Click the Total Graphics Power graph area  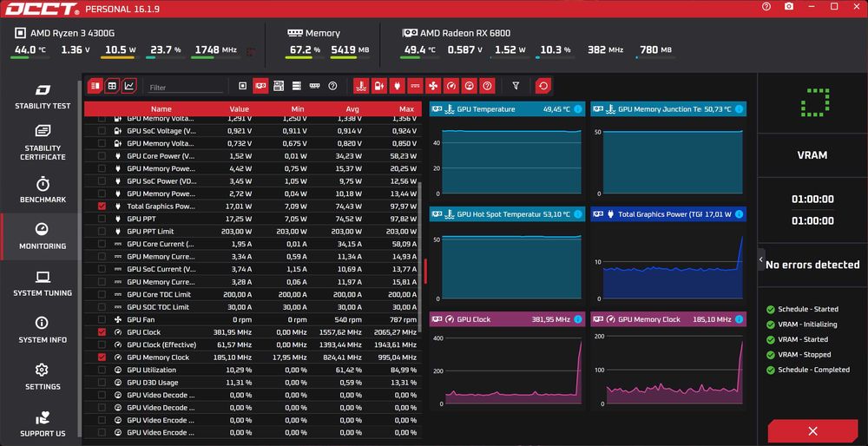673,268
